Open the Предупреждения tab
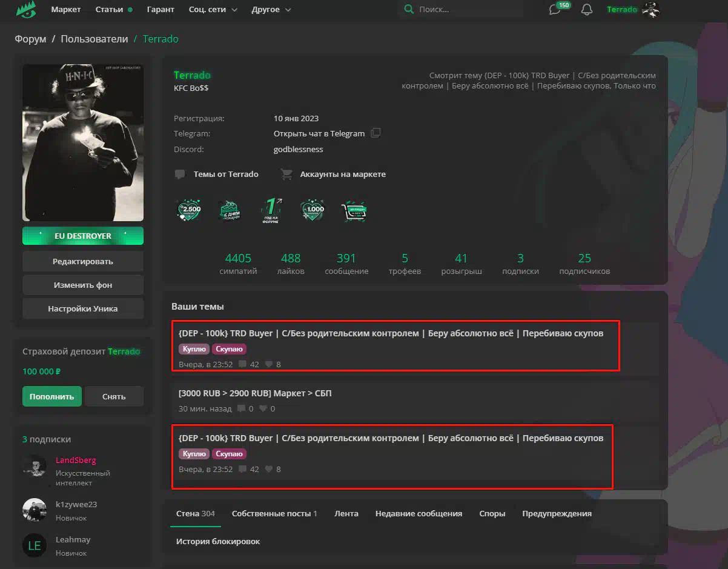Viewport: 728px width, 569px height. click(x=557, y=513)
